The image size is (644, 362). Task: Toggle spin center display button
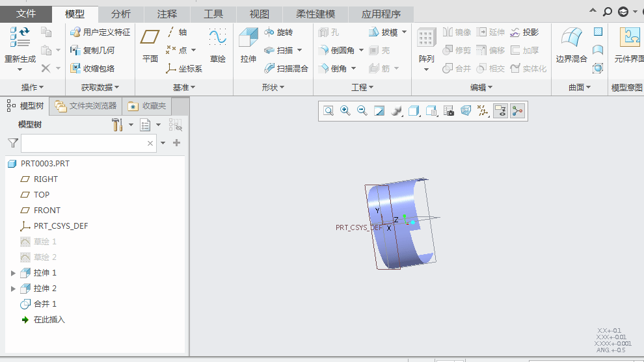pyautogui.click(x=518, y=111)
